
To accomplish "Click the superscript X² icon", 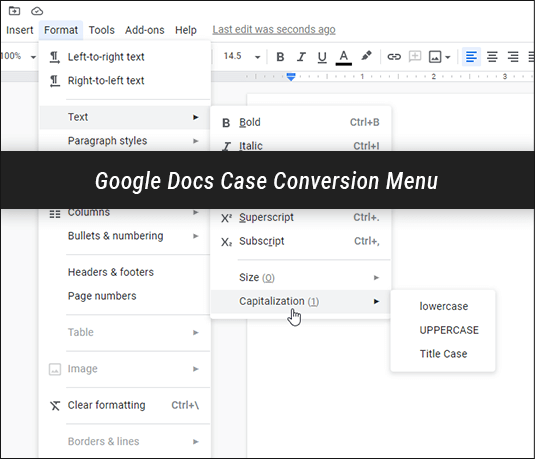I will (226, 218).
